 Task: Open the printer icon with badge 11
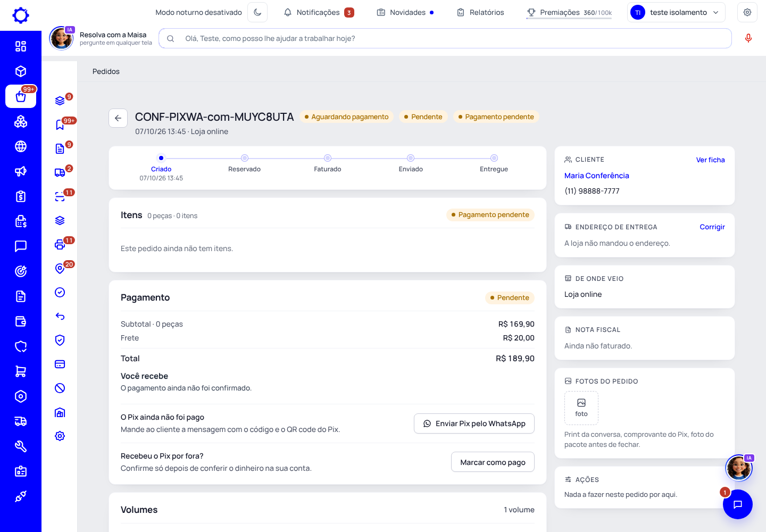pyautogui.click(x=60, y=244)
